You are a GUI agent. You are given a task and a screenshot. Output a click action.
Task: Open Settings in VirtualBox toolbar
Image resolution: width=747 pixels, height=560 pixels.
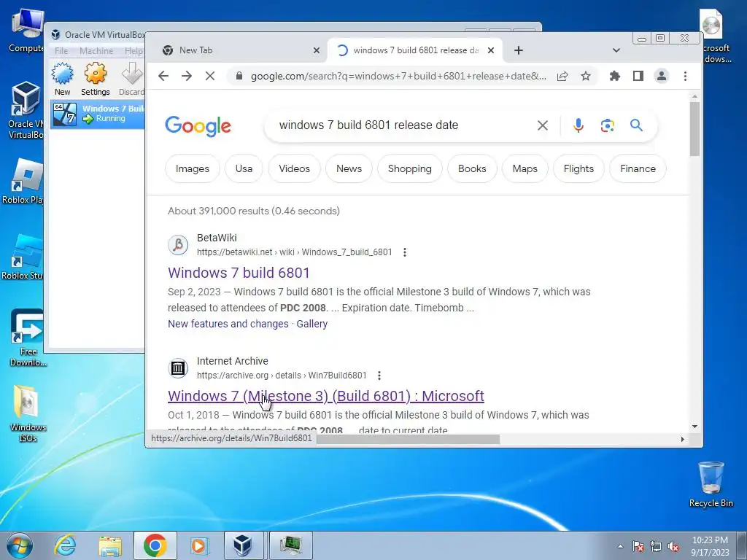(x=96, y=79)
